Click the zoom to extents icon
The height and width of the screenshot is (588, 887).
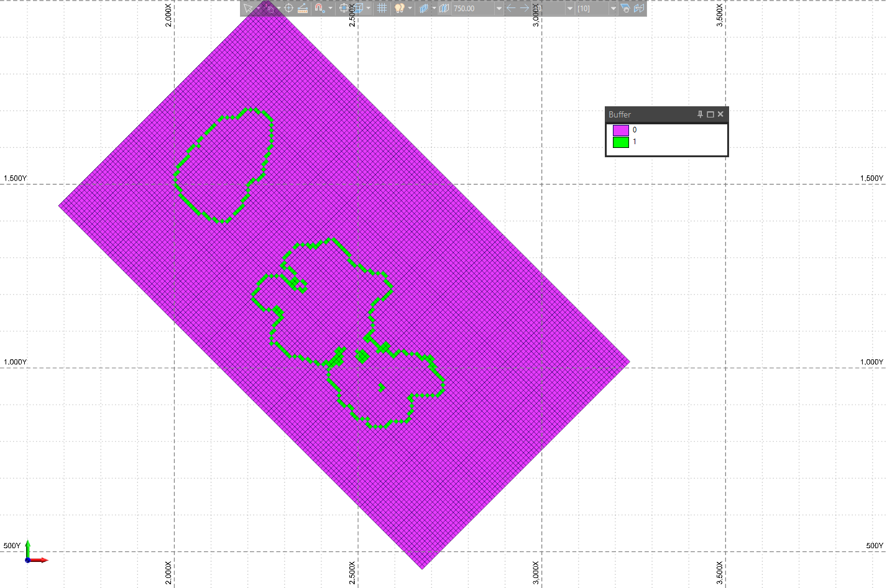pyautogui.click(x=344, y=8)
